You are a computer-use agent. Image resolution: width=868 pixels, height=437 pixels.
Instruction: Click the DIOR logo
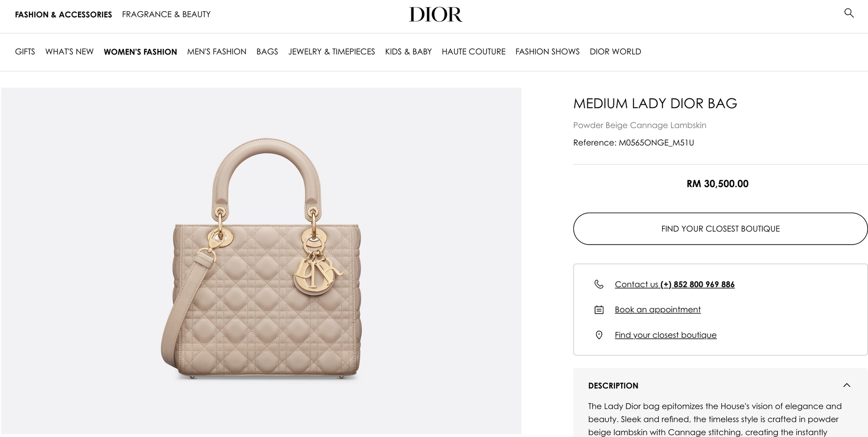[435, 14]
